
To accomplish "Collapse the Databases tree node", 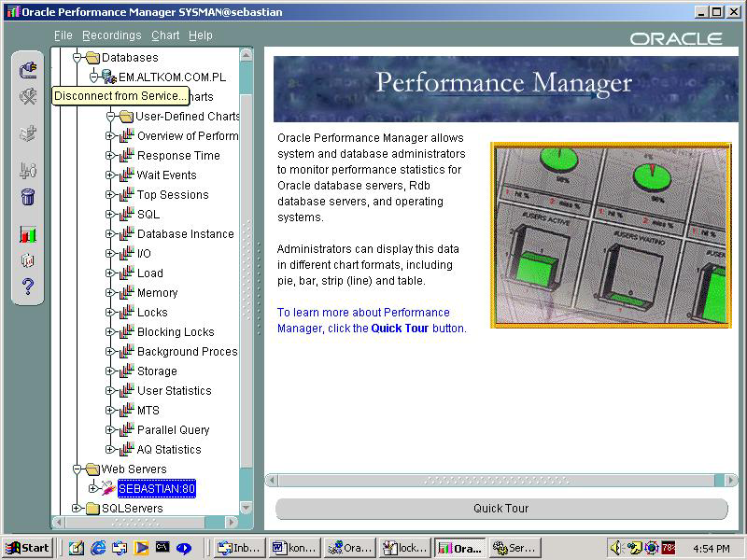I will point(77,58).
